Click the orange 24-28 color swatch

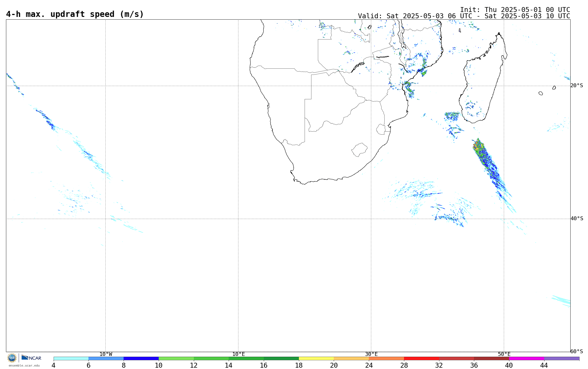(387, 359)
